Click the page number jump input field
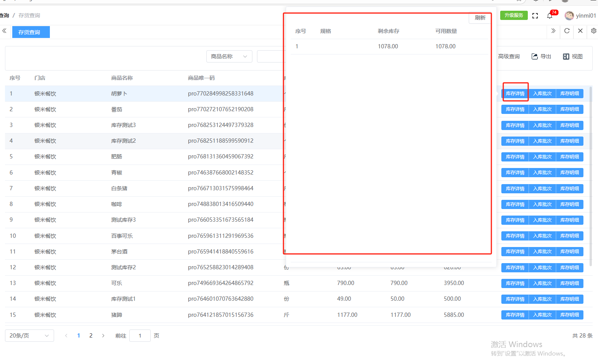This screenshot has width=598, height=364. click(140, 336)
